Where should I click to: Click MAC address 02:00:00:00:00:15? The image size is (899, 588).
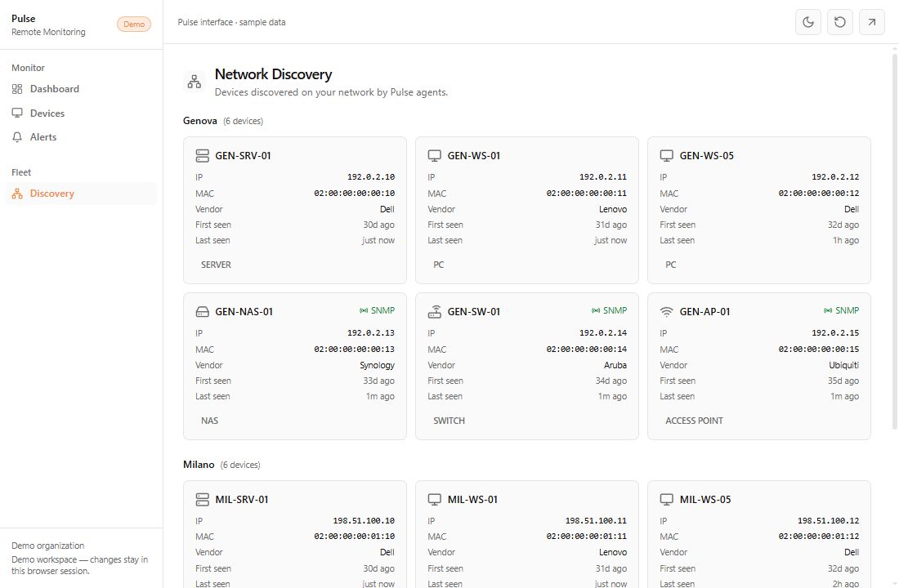(x=819, y=349)
